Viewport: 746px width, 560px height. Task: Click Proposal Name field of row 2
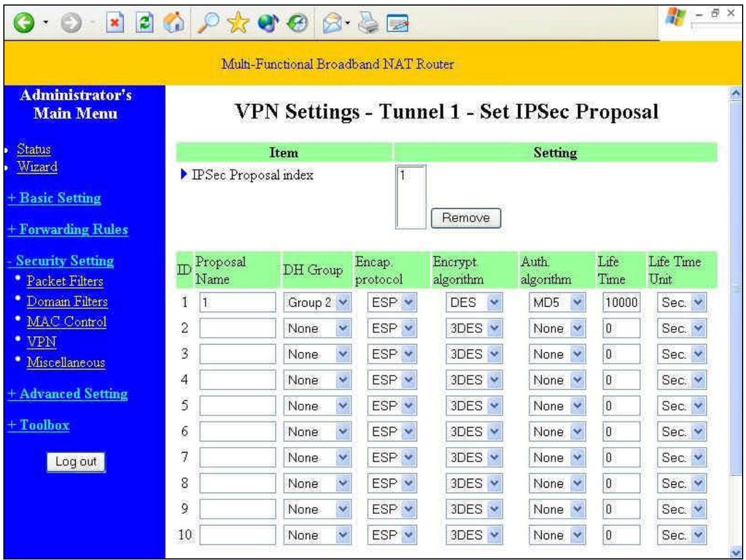(237, 328)
